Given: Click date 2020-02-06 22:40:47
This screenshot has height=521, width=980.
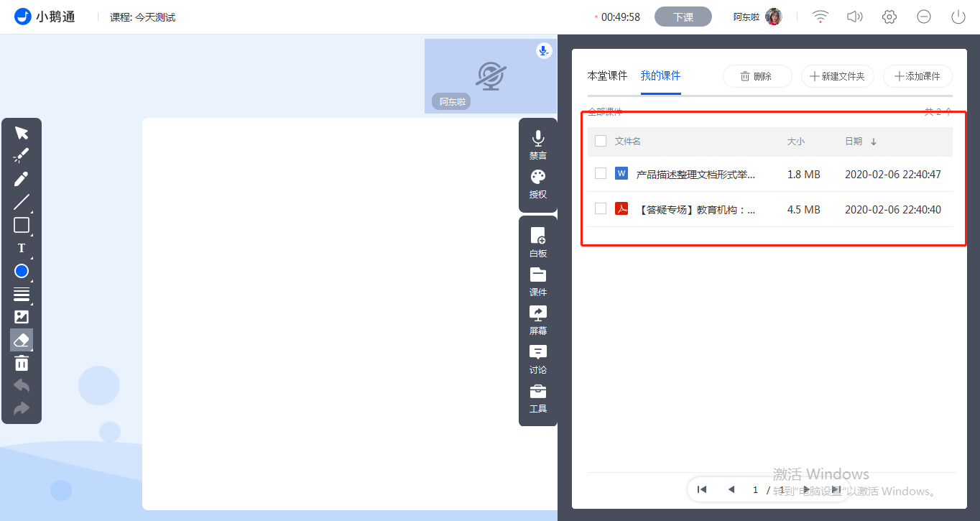Looking at the screenshot, I should (893, 174).
